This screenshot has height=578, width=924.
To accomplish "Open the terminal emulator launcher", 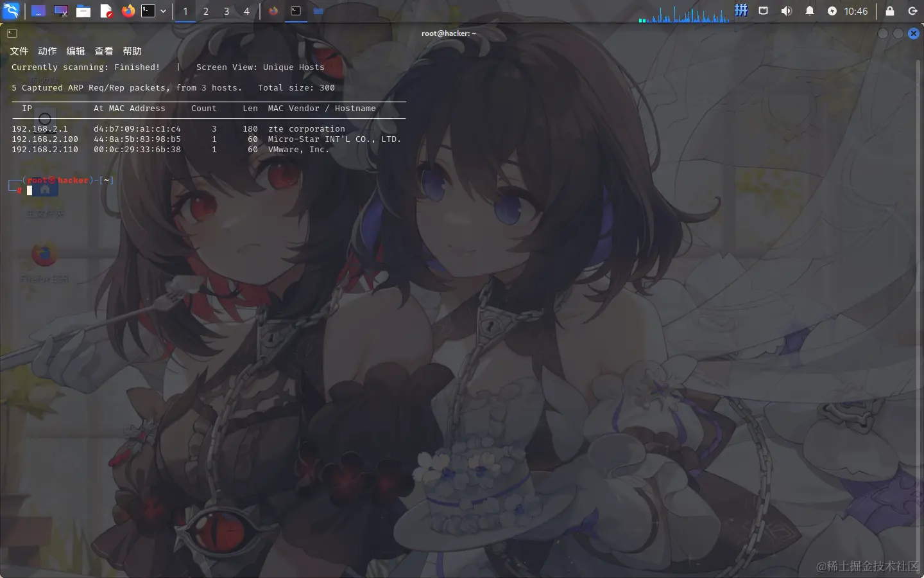I will click(x=148, y=11).
